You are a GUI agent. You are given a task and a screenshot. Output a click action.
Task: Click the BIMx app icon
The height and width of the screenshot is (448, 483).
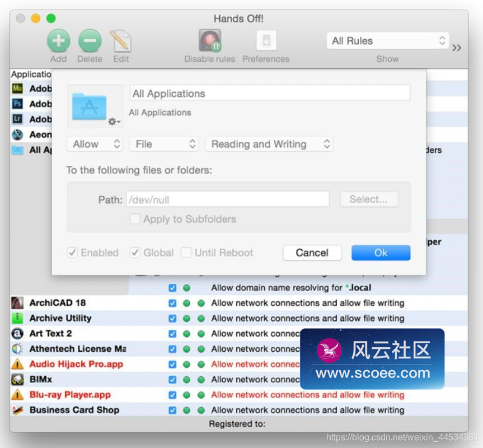coord(17,379)
